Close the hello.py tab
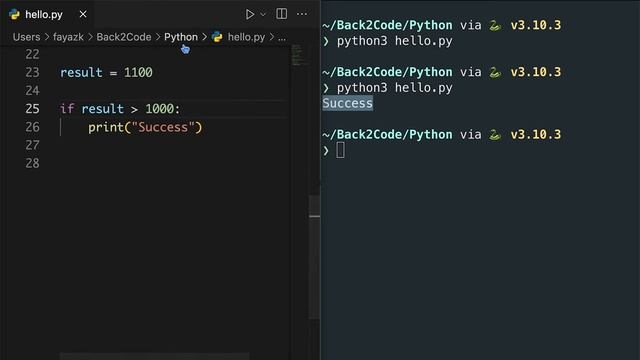The width and height of the screenshot is (640, 360). pos(83,14)
